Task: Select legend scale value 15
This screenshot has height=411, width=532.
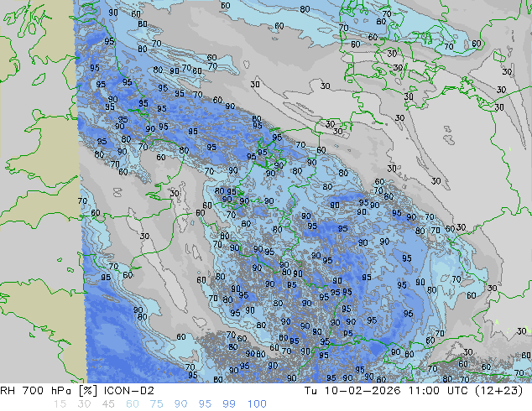Action: [x=60, y=404]
